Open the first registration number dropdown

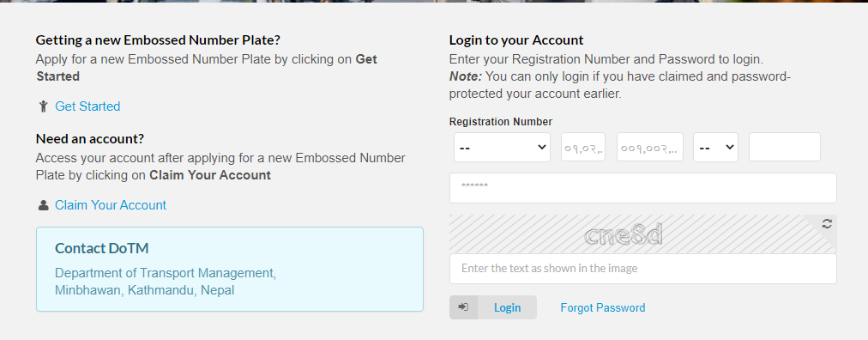coord(502,148)
